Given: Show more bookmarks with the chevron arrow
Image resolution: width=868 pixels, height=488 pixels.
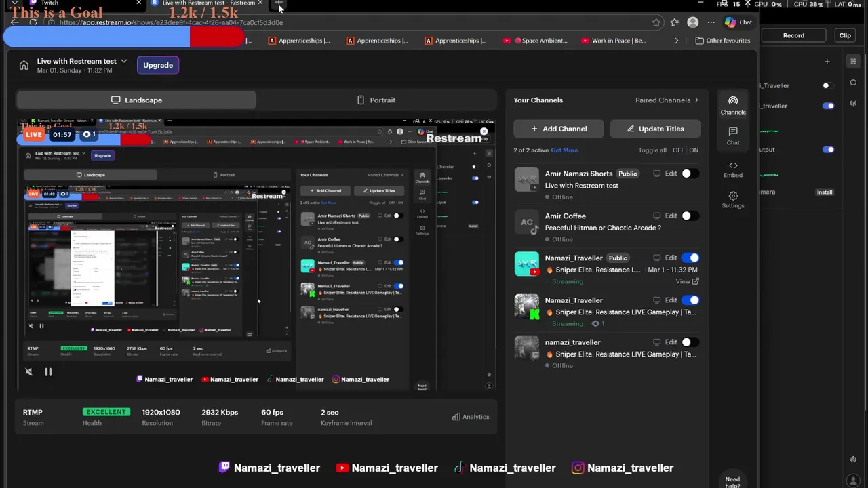Looking at the screenshot, I should click(x=676, y=41).
